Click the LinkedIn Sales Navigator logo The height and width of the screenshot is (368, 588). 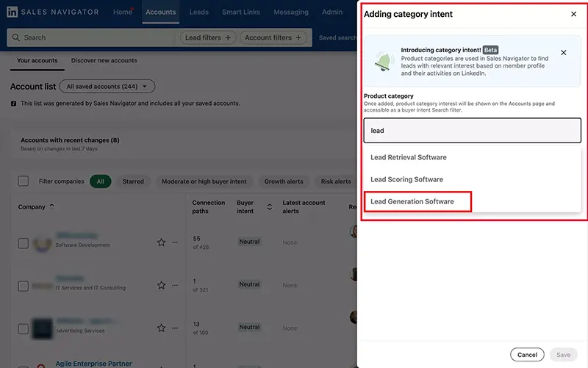[52, 12]
